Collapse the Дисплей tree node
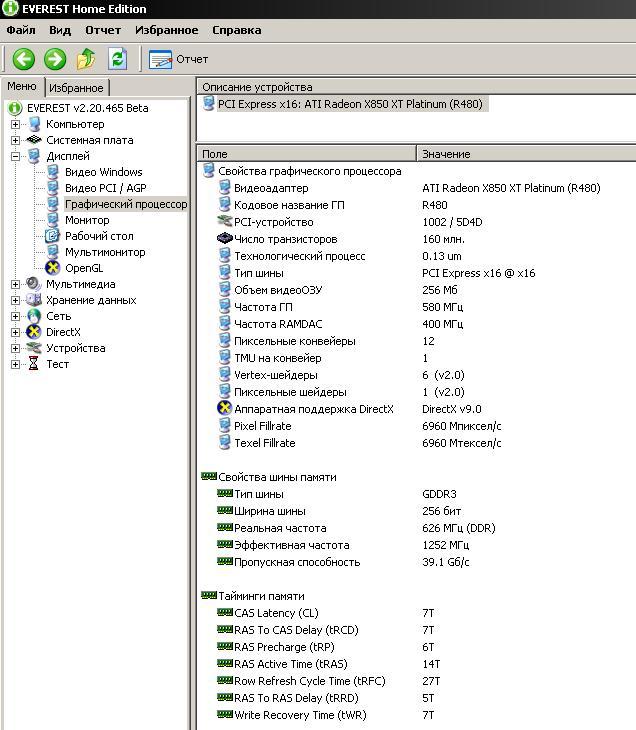Screen dimensions: 636x730 point(15,156)
